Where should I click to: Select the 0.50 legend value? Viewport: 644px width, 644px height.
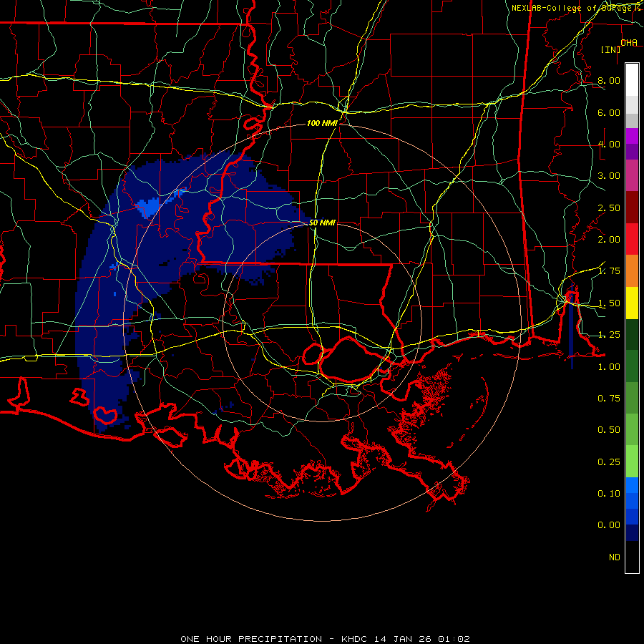(609, 430)
